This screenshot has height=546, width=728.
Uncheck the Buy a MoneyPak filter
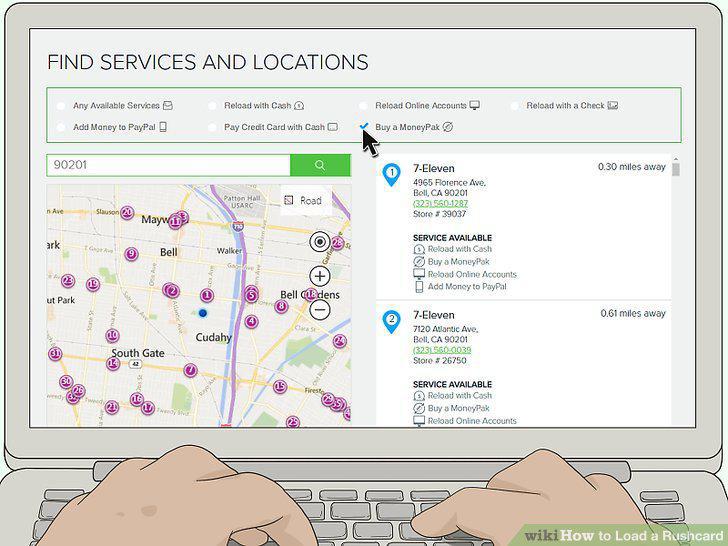pyautogui.click(x=364, y=126)
